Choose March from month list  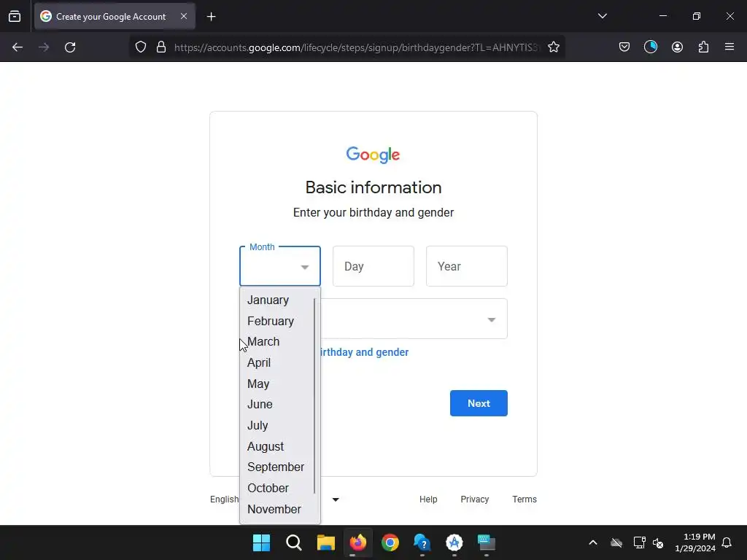tap(276, 341)
